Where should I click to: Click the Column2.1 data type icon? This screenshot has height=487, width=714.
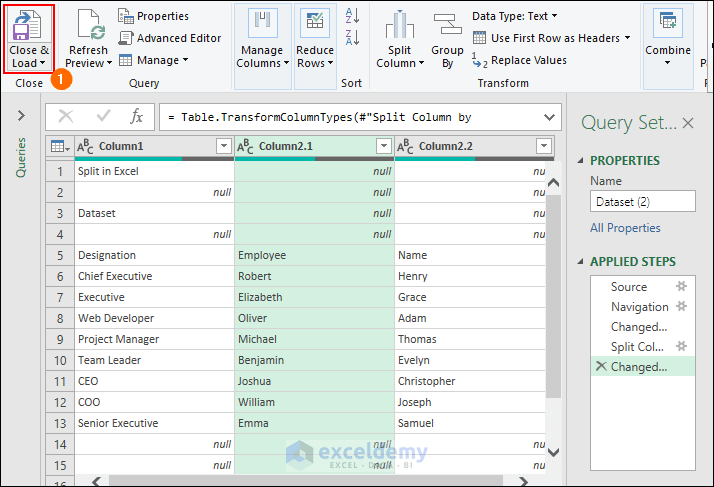pyautogui.click(x=245, y=146)
